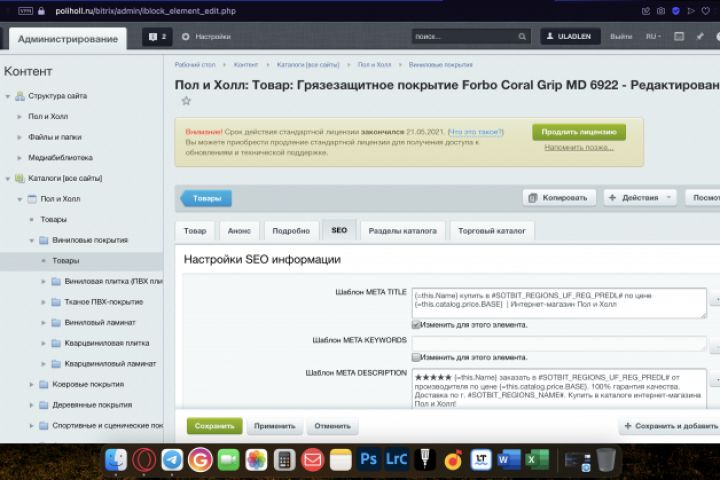Viewport: 720px width, 480px height.
Task: Click into the Шаблон META TITLE textarea
Action: click(559, 303)
